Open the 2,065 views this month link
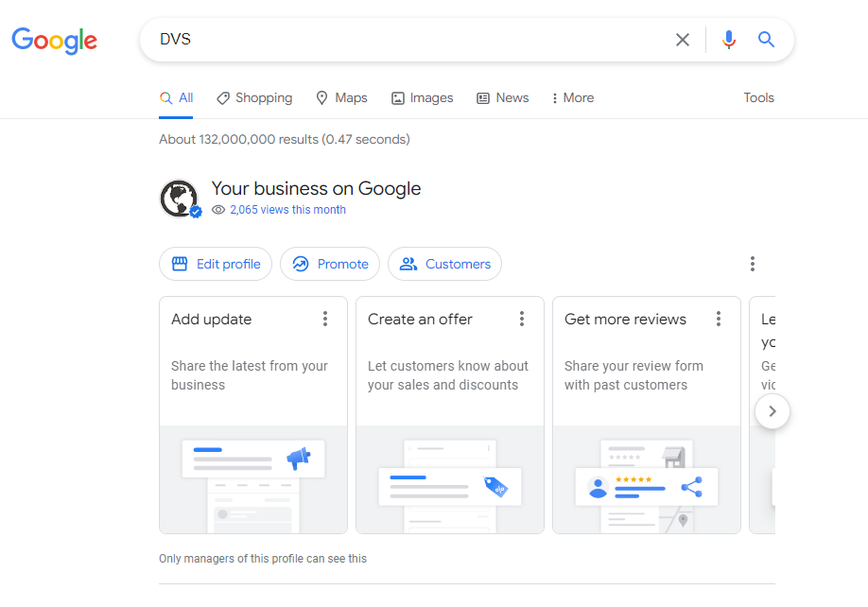Screen dimensions: 868x607 click(x=287, y=210)
